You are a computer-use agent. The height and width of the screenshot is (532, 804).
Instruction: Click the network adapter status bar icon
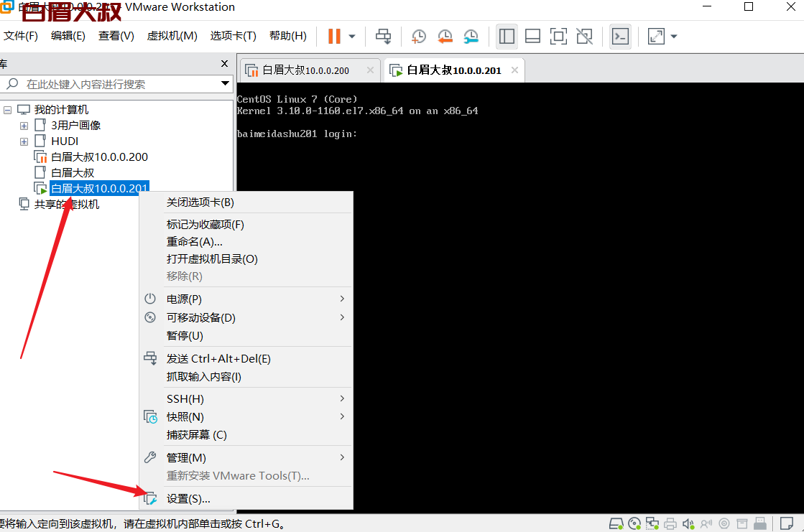tap(652, 524)
